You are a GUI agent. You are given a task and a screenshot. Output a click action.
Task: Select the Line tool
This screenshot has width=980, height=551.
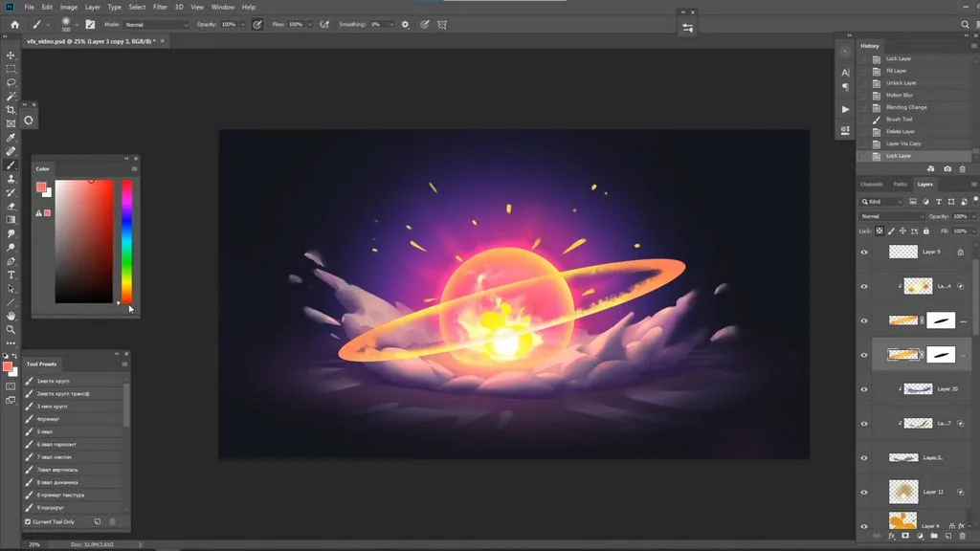(11, 302)
